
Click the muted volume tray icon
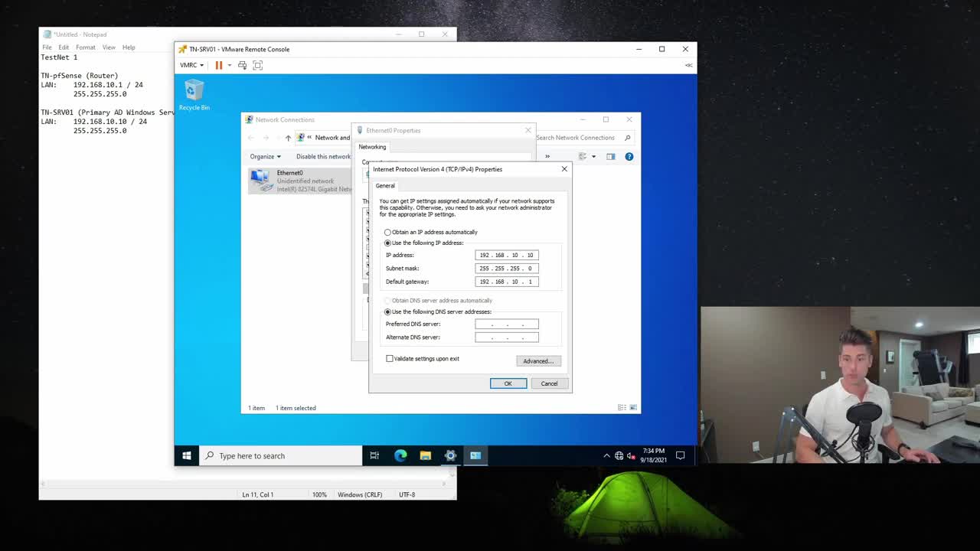point(631,456)
